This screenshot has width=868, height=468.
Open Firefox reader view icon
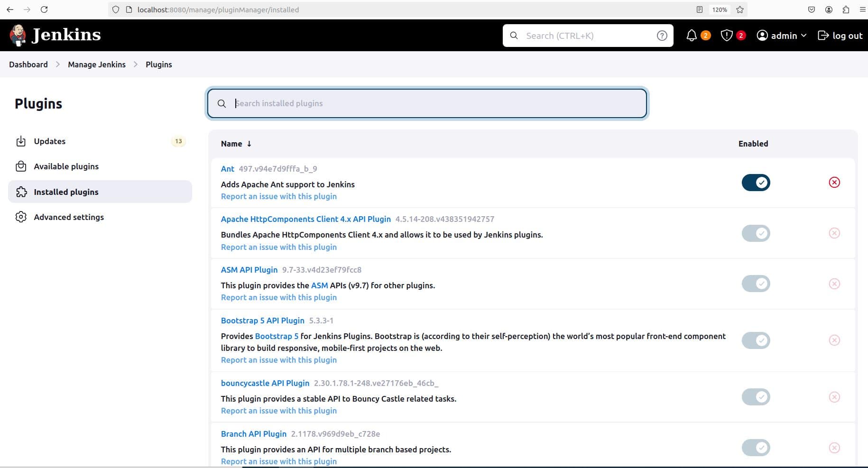(x=699, y=9)
